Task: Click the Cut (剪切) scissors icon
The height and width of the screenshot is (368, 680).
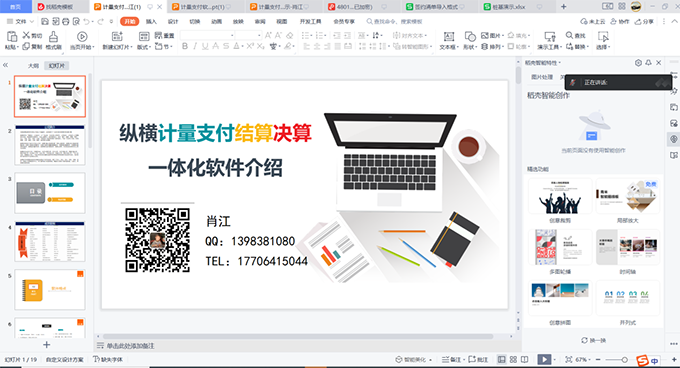Action: pyautogui.click(x=26, y=35)
